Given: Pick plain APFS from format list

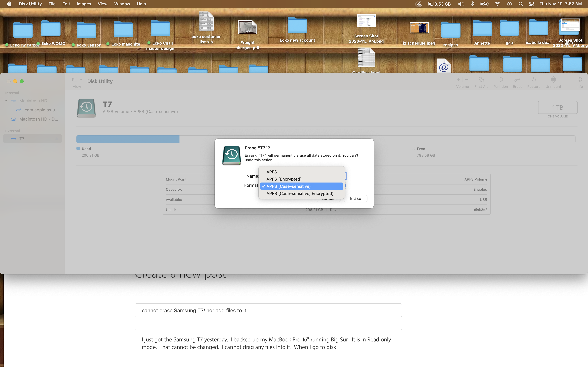Looking at the screenshot, I should pos(271,172).
